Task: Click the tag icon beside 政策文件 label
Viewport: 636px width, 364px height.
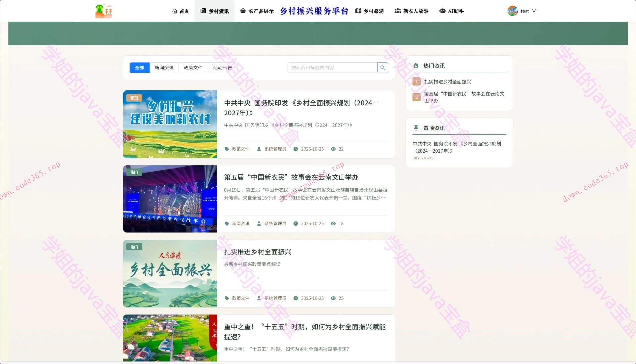Action: (x=226, y=149)
